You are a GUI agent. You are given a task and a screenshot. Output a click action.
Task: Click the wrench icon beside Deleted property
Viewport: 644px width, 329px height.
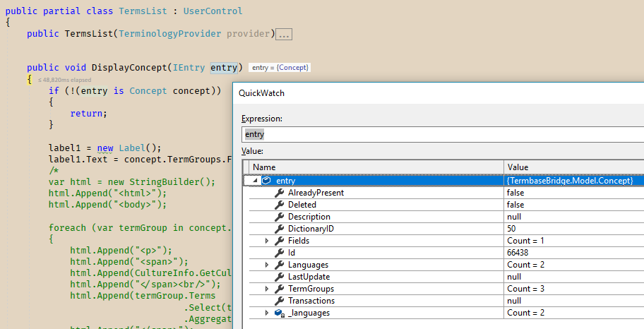(x=279, y=205)
